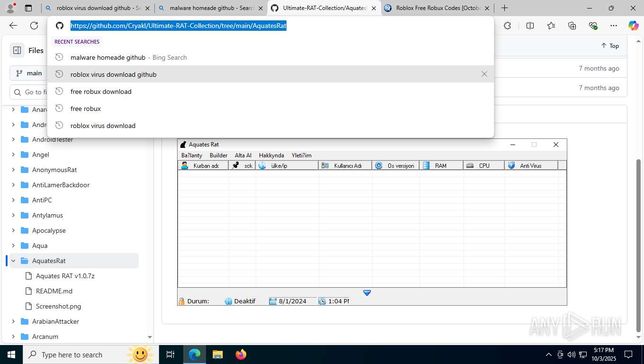Image resolution: width=644 pixels, height=364 pixels.
Task: Expand the AntiPC folder chevron
Action: point(13,200)
